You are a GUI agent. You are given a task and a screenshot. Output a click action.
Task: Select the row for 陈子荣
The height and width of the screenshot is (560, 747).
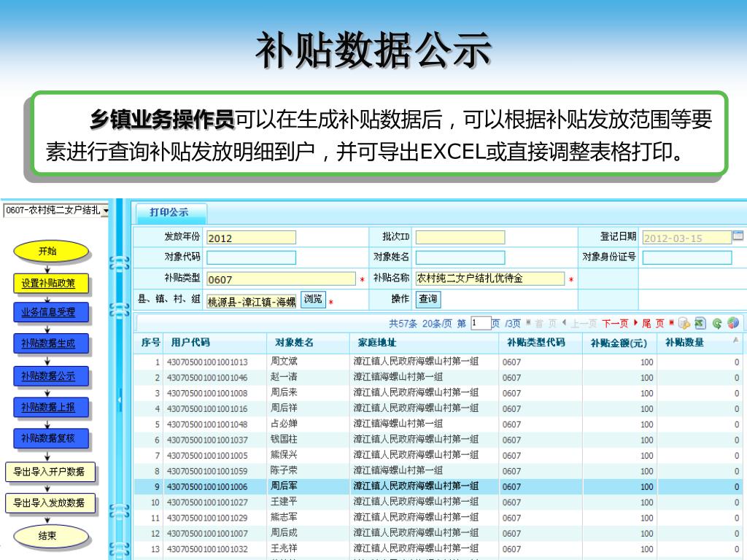click(438, 471)
